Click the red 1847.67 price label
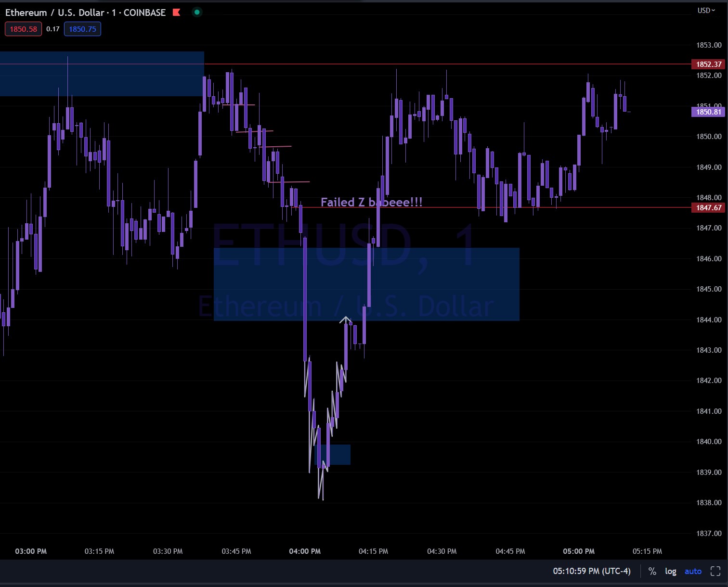728x587 pixels. point(708,207)
